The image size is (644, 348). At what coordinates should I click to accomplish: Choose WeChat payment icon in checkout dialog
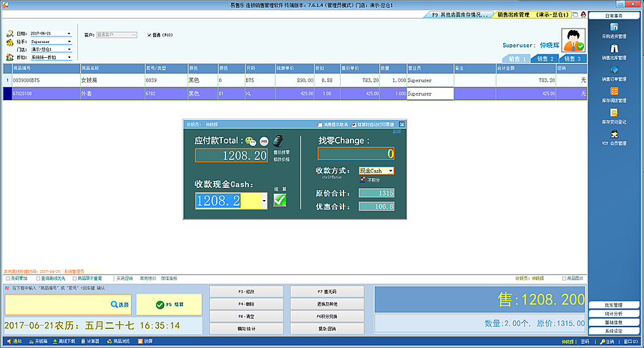(250, 141)
